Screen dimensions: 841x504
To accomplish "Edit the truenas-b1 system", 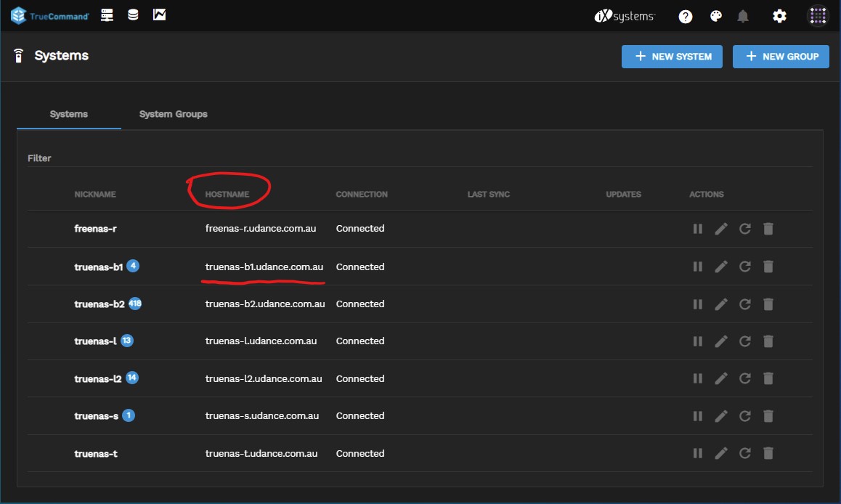I will point(721,267).
